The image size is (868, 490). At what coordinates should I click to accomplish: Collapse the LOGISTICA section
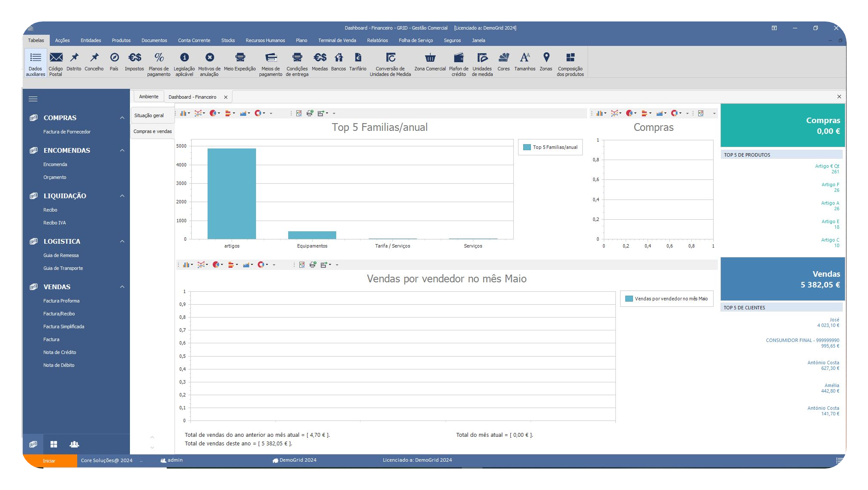click(x=122, y=242)
